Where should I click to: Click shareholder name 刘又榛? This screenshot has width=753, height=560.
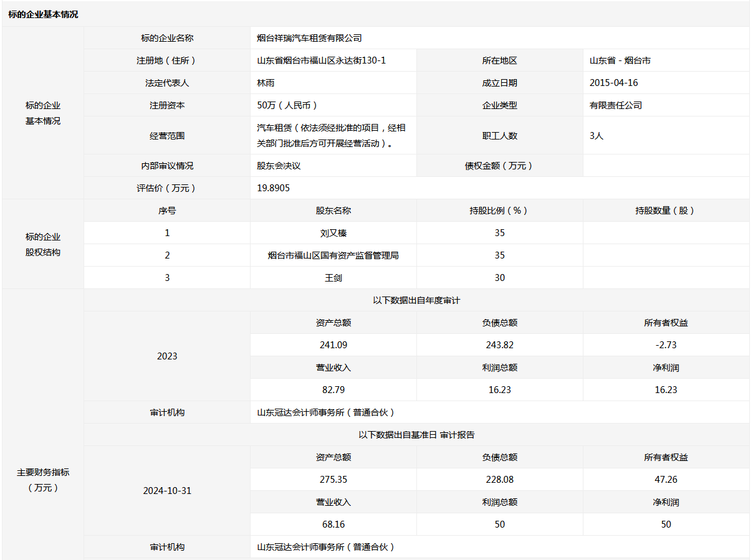(x=333, y=233)
